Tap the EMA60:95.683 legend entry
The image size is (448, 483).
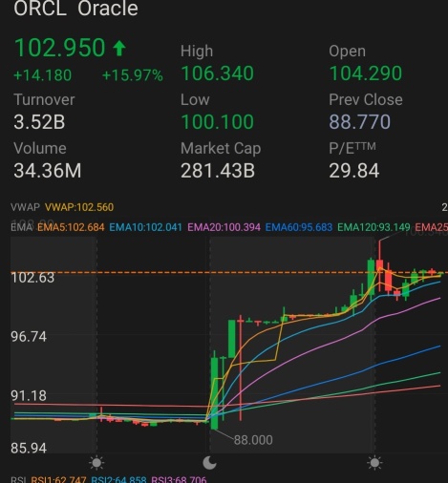pos(299,227)
